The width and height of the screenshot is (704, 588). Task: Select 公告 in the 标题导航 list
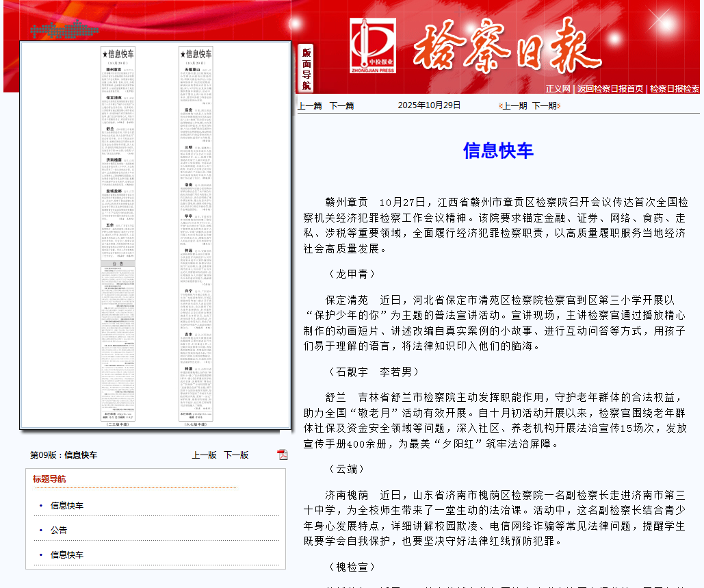pos(59,531)
